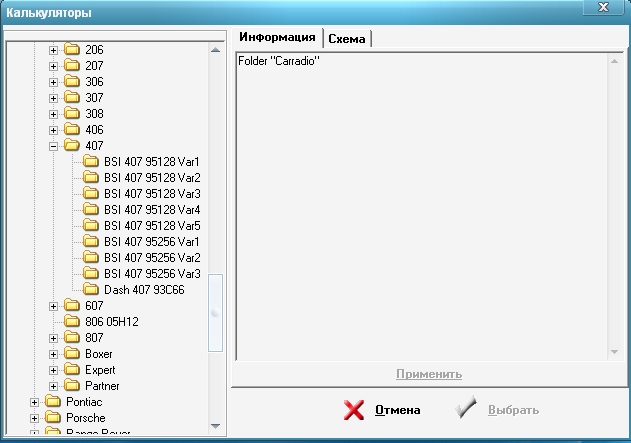This screenshot has width=631, height=443.
Task: Select the Pontiac label
Action: (84, 402)
